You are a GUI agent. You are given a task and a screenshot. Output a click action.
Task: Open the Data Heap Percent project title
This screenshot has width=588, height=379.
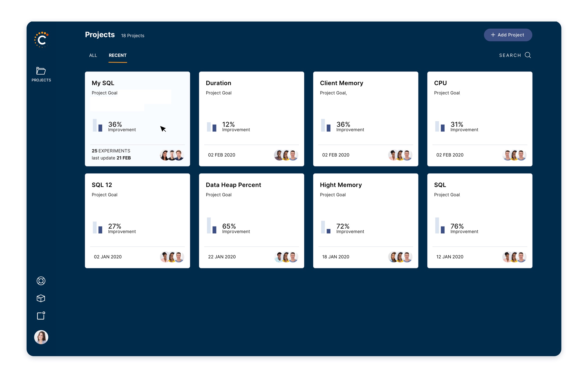click(x=233, y=185)
